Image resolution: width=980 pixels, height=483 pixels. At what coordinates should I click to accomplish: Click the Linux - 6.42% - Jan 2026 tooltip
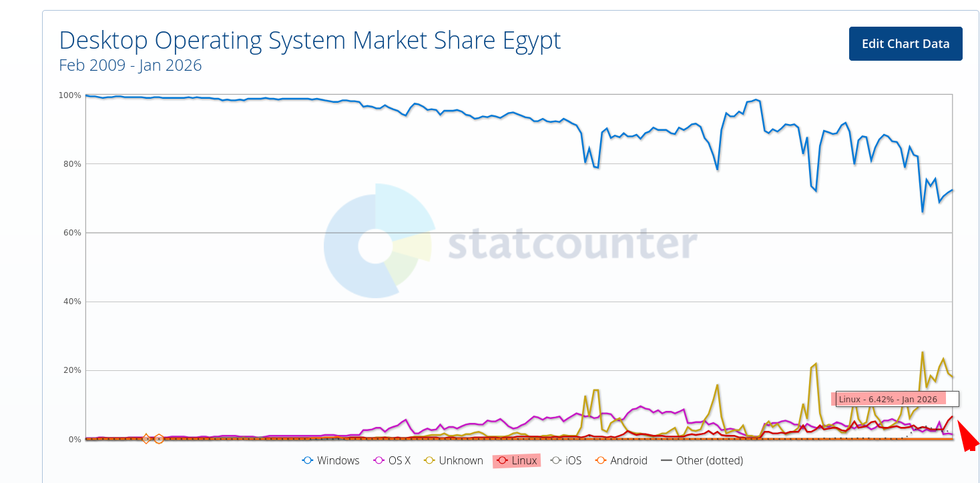coord(895,398)
